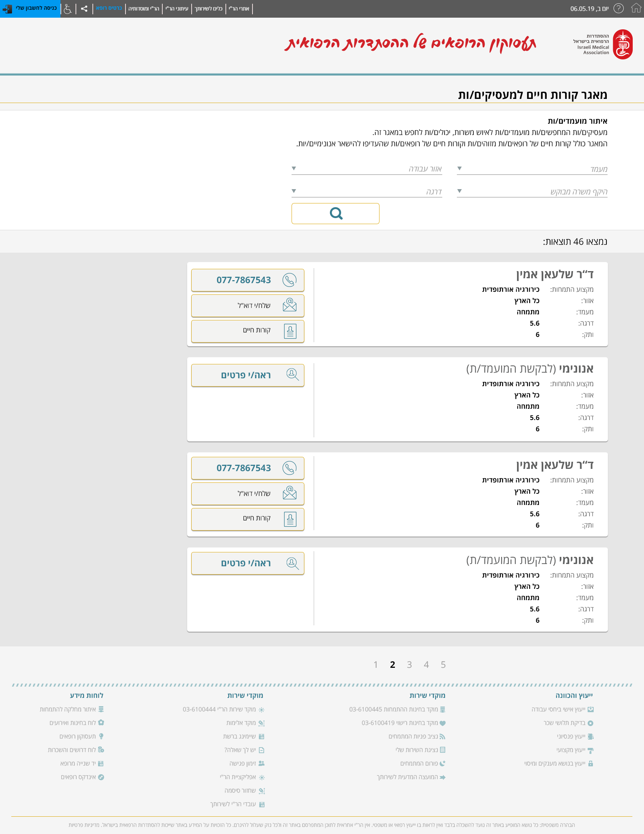Click the date יום ב, 06.05.19 in the top bar
This screenshot has width=644, height=834.
coord(589,8)
